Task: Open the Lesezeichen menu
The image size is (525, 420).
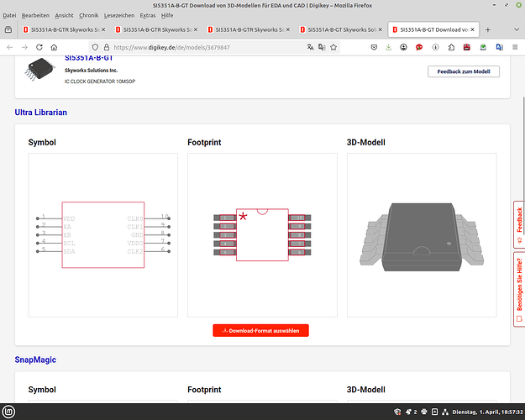Action: coord(119,15)
